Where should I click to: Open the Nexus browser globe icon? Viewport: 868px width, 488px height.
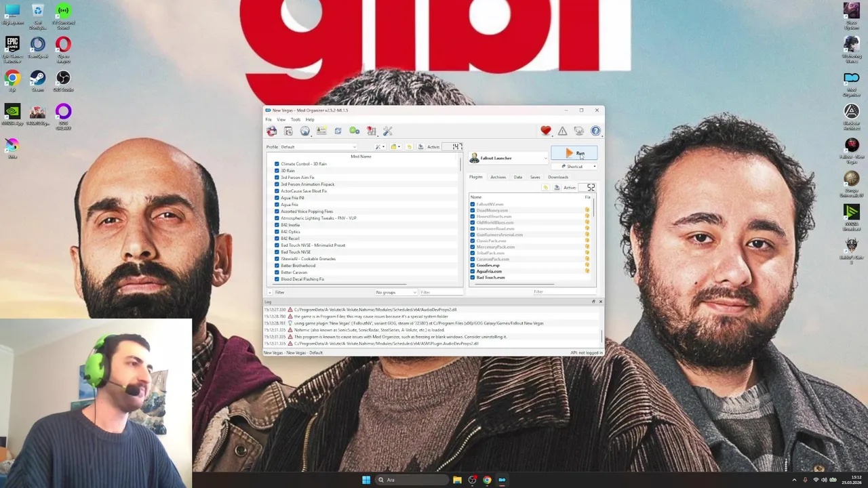(x=304, y=131)
